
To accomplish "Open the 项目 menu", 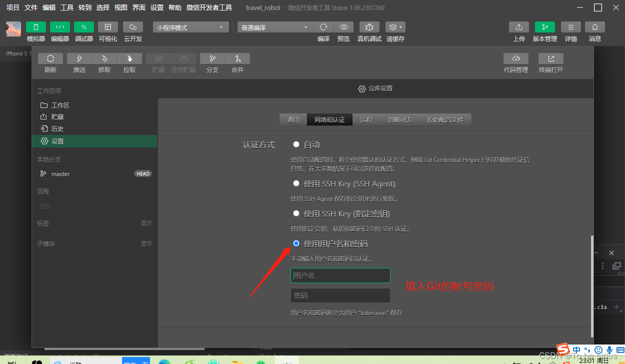I will click(x=13, y=7).
